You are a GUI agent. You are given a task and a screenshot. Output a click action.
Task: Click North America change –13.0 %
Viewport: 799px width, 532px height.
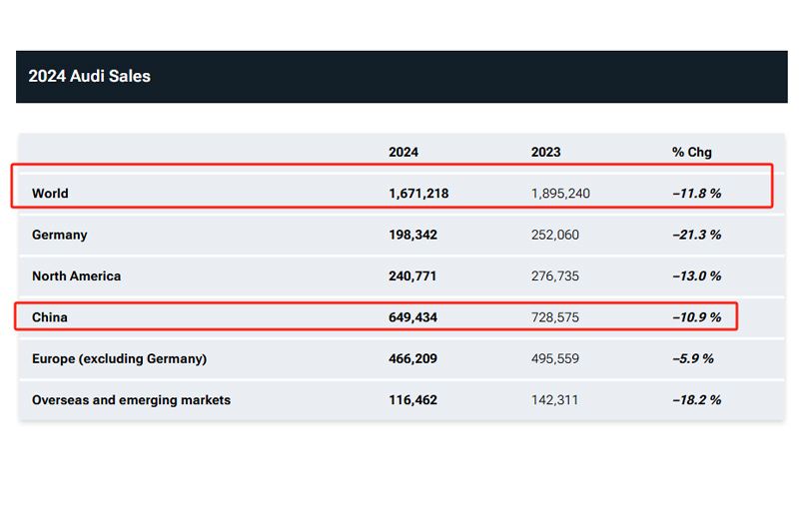pos(696,275)
